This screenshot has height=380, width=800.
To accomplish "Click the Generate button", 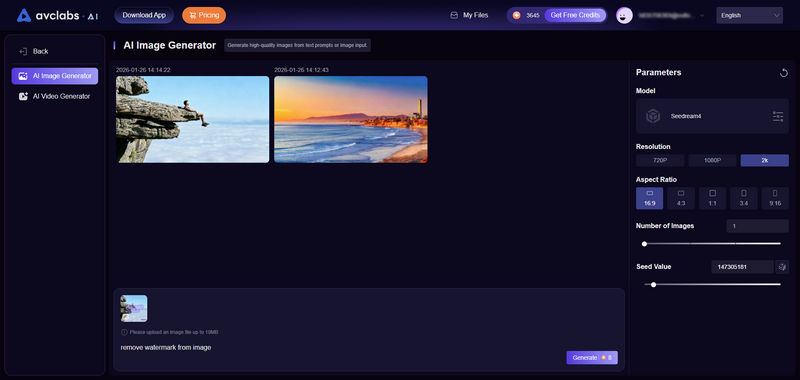I will tap(592, 358).
